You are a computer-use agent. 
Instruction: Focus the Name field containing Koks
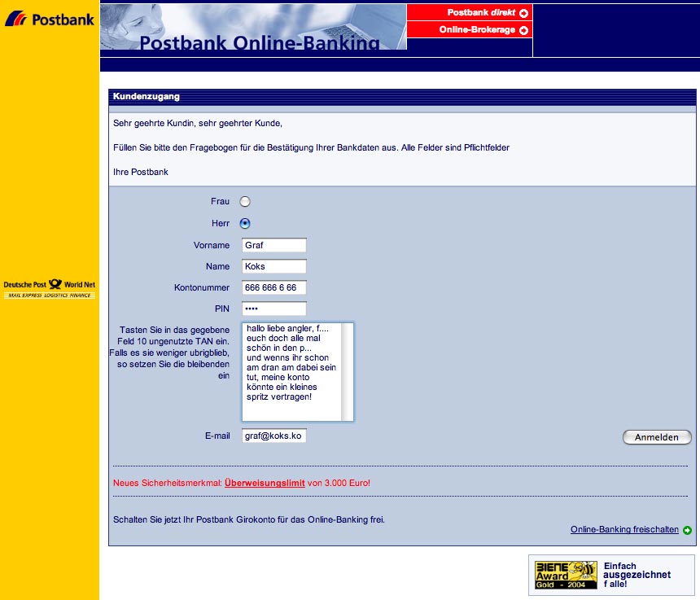click(x=274, y=266)
